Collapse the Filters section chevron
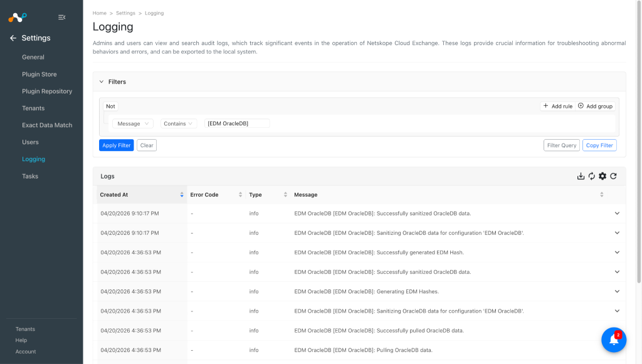This screenshot has height=364, width=642. [x=102, y=82]
